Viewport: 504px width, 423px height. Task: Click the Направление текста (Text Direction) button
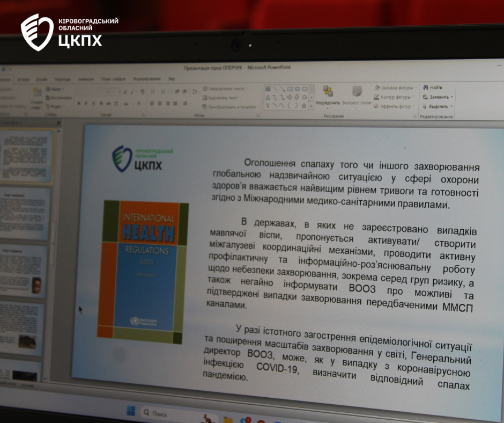pos(224,89)
